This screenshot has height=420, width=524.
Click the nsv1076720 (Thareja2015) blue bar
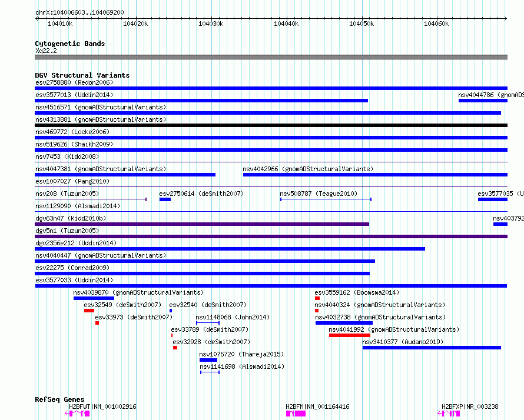tap(208, 360)
